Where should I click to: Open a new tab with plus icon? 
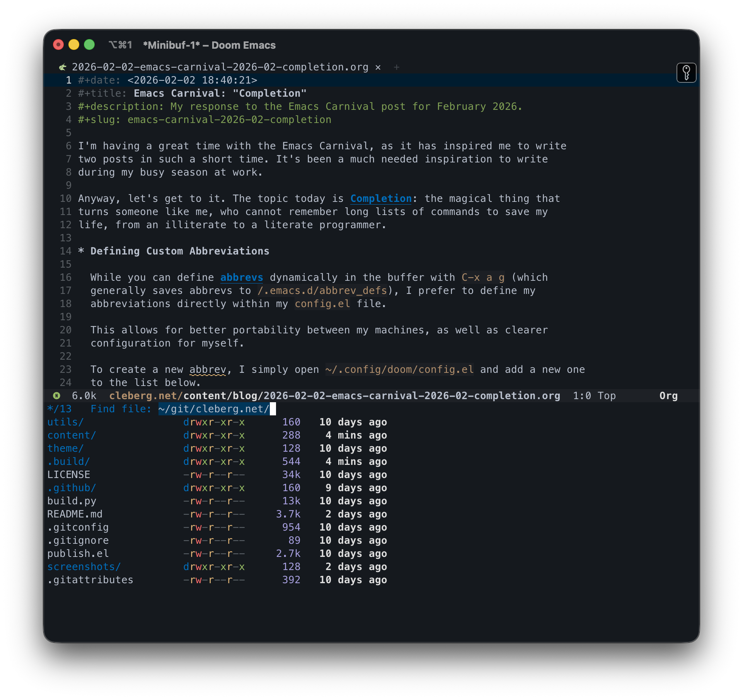[x=396, y=67]
